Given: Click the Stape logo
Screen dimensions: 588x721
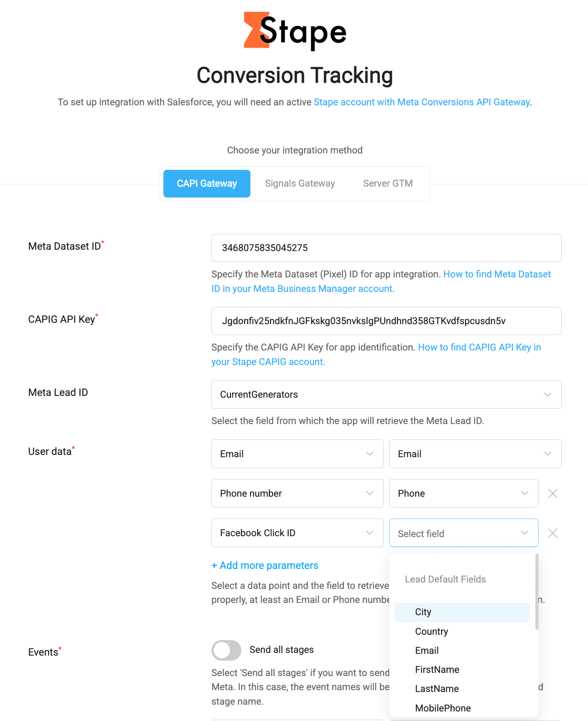Looking at the screenshot, I should (295, 31).
